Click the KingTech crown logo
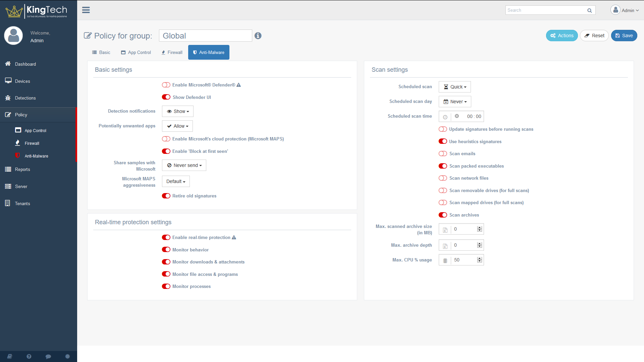The height and width of the screenshot is (362, 644). click(14, 11)
